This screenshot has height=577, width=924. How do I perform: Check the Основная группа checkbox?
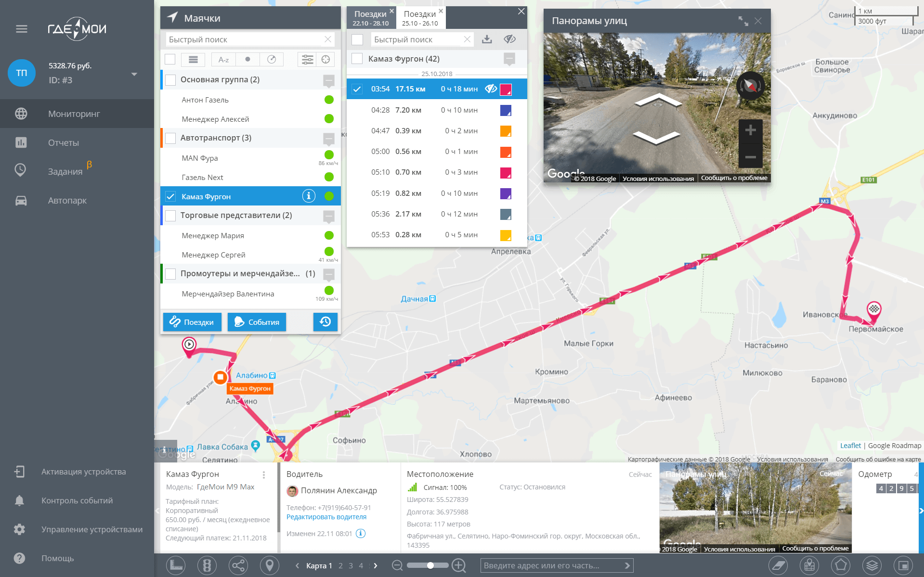pyautogui.click(x=170, y=80)
